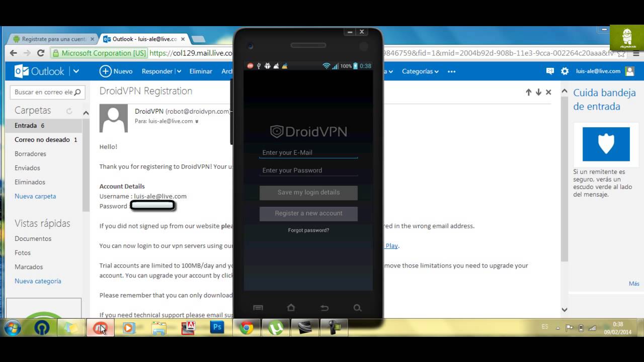Click the Windows Start button
This screenshot has width=644, height=362.
coord(12,328)
